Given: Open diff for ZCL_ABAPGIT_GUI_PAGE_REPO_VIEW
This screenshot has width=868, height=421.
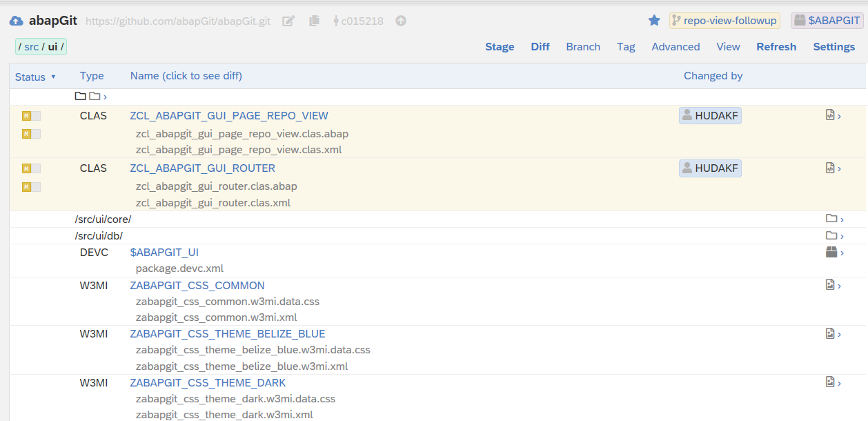Looking at the screenshot, I should click(229, 116).
